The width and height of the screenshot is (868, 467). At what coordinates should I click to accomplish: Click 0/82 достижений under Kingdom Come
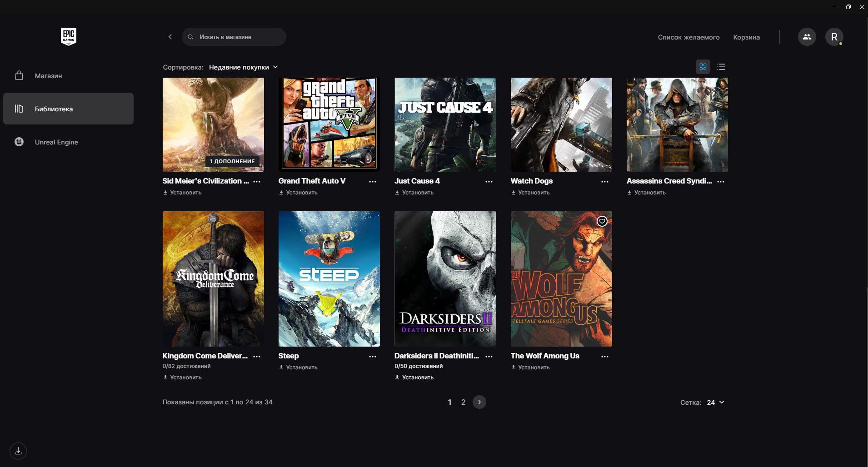pos(186,366)
